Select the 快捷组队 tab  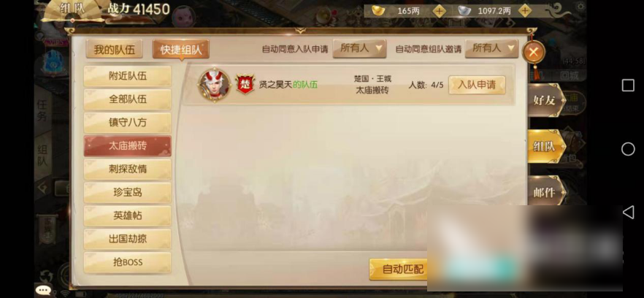(181, 50)
